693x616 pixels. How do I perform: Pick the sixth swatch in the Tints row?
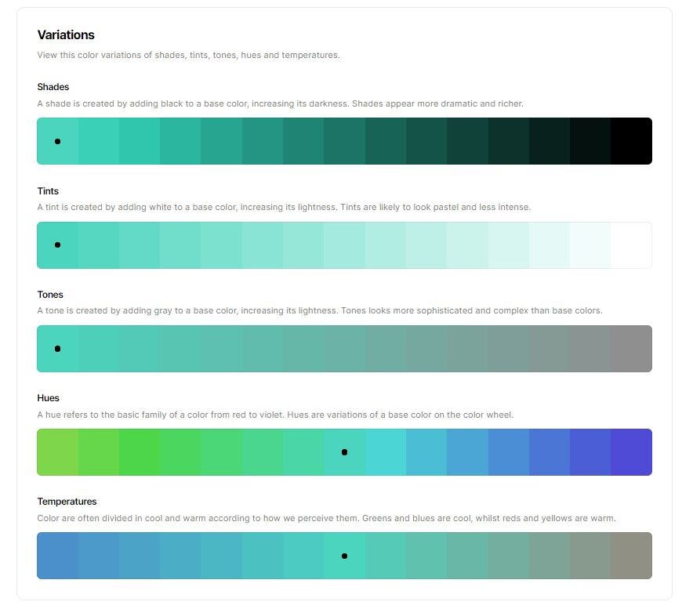(263, 245)
